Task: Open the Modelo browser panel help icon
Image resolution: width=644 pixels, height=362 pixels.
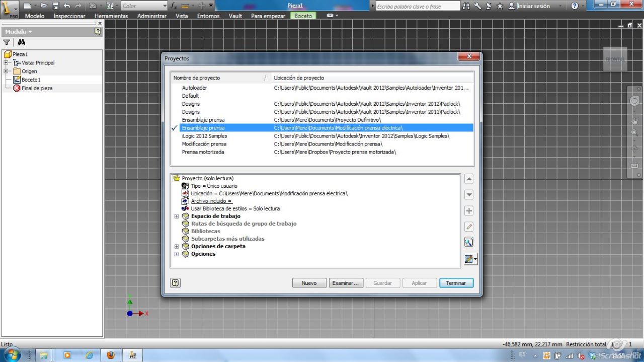Action: (x=98, y=31)
